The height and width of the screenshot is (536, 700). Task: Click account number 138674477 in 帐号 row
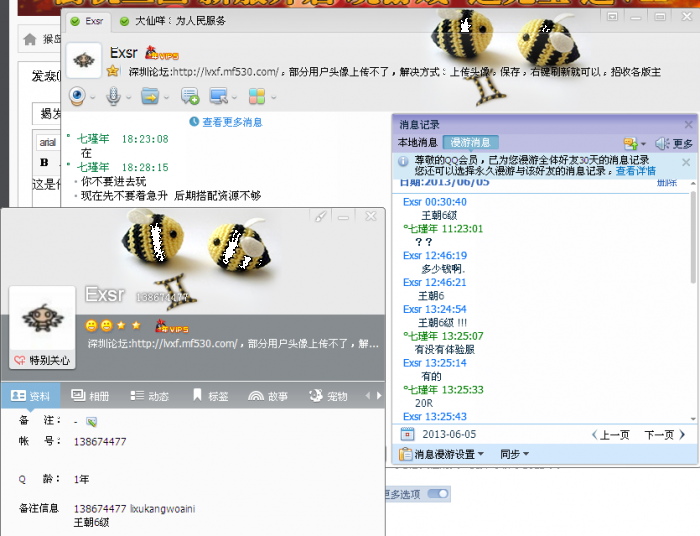(100, 442)
